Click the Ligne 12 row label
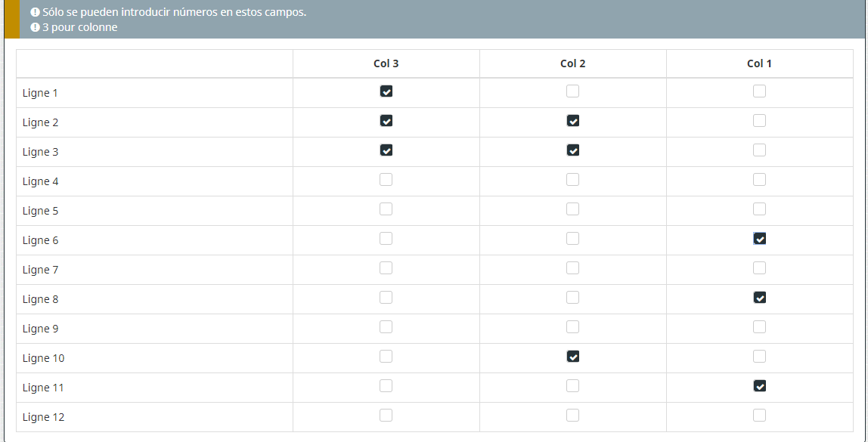This screenshot has width=868, height=442. (44, 417)
